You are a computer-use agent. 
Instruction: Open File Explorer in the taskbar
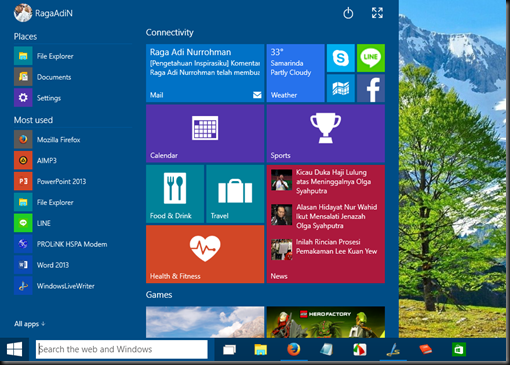261,350
